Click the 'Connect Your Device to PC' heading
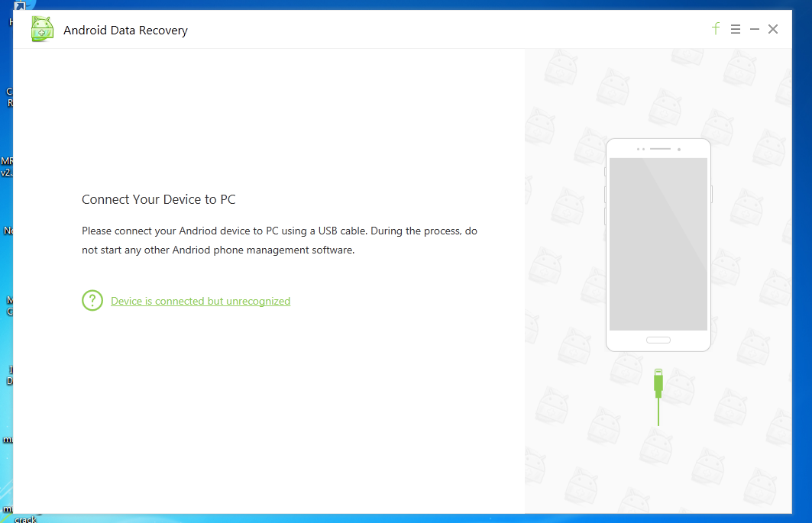The height and width of the screenshot is (523, 812). tap(158, 199)
